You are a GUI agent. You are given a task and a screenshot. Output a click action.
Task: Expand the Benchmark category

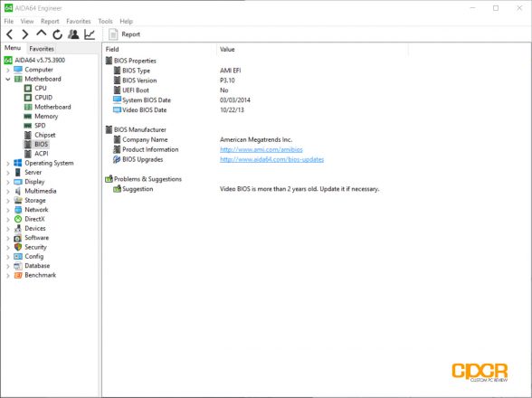point(8,276)
